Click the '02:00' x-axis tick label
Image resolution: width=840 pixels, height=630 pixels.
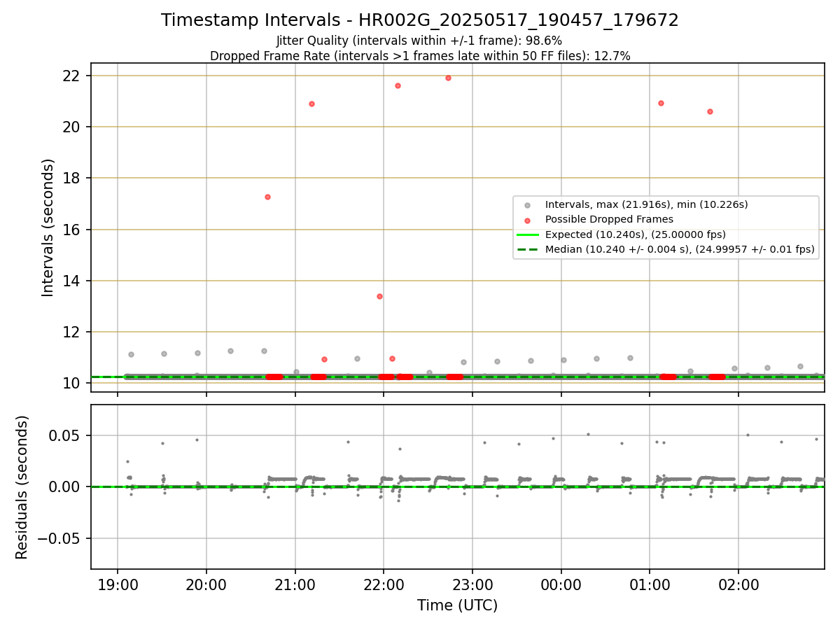tap(739, 585)
